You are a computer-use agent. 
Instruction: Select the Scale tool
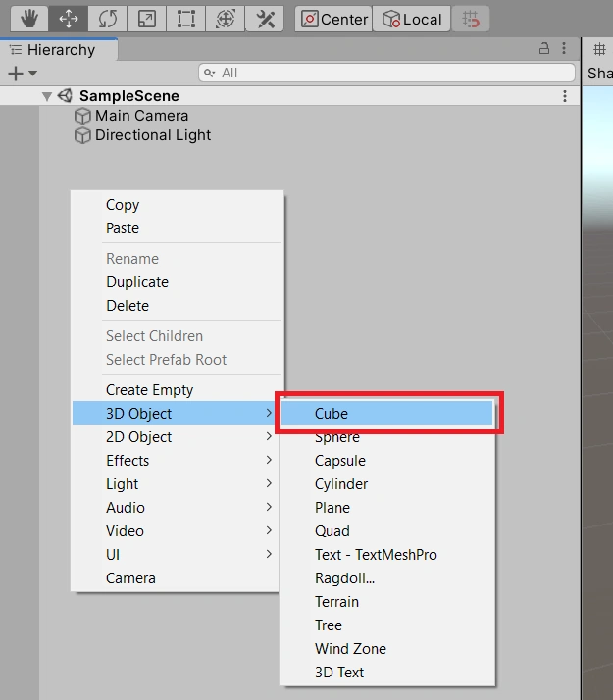pyautogui.click(x=147, y=19)
